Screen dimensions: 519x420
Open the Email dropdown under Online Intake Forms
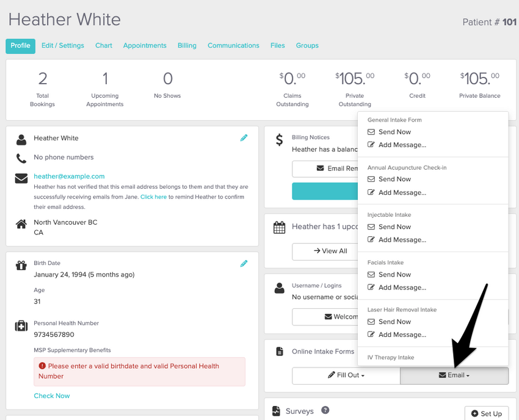pos(454,375)
